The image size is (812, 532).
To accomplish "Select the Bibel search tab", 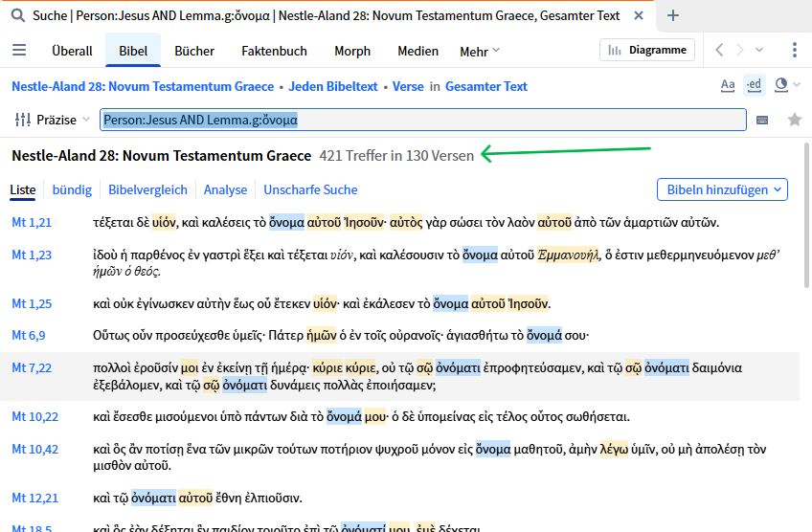I will [133, 51].
